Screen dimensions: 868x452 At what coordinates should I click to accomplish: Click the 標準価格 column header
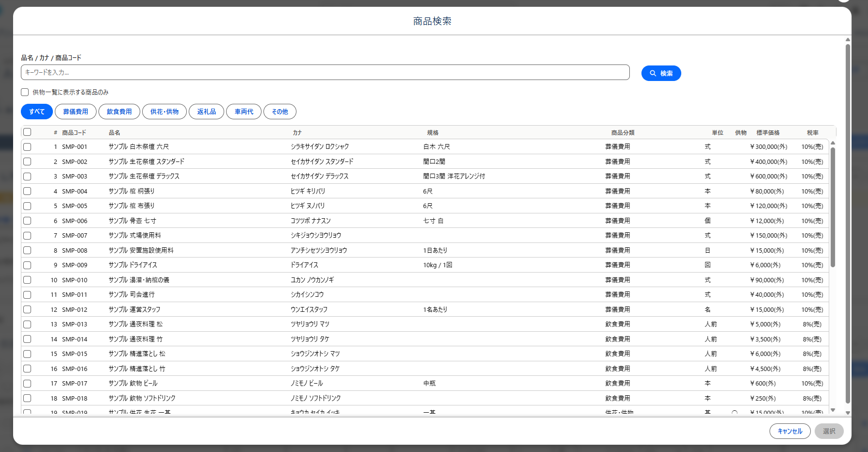tap(768, 132)
